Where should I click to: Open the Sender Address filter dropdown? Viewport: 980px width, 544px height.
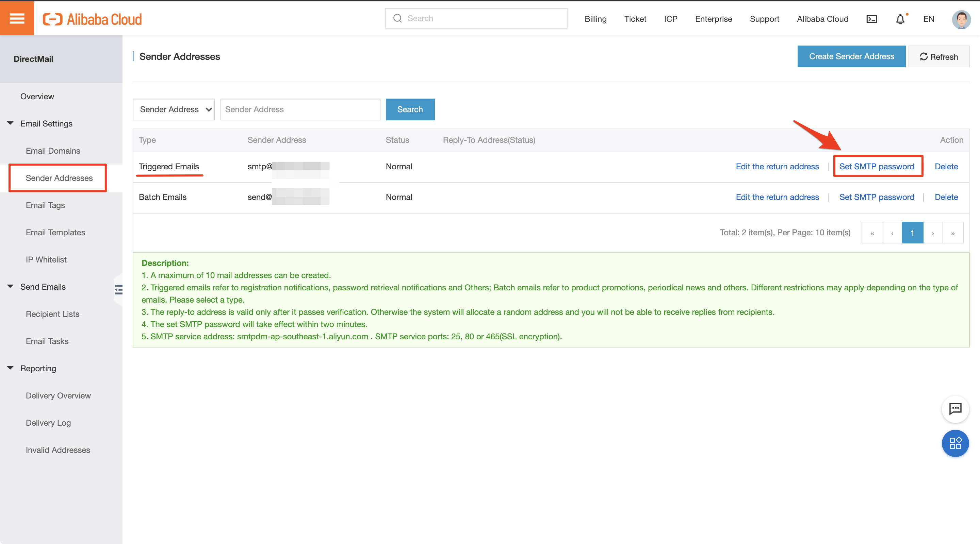point(174,109)
